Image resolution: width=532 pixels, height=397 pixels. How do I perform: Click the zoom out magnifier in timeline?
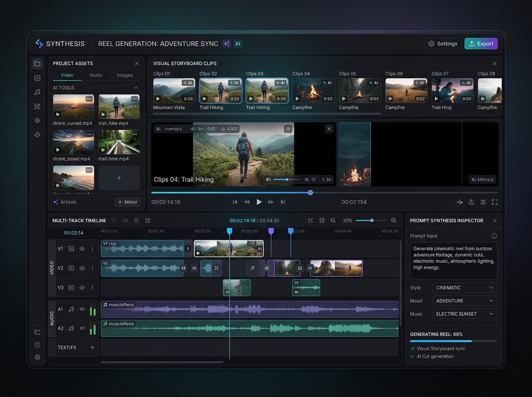[333, 220]
